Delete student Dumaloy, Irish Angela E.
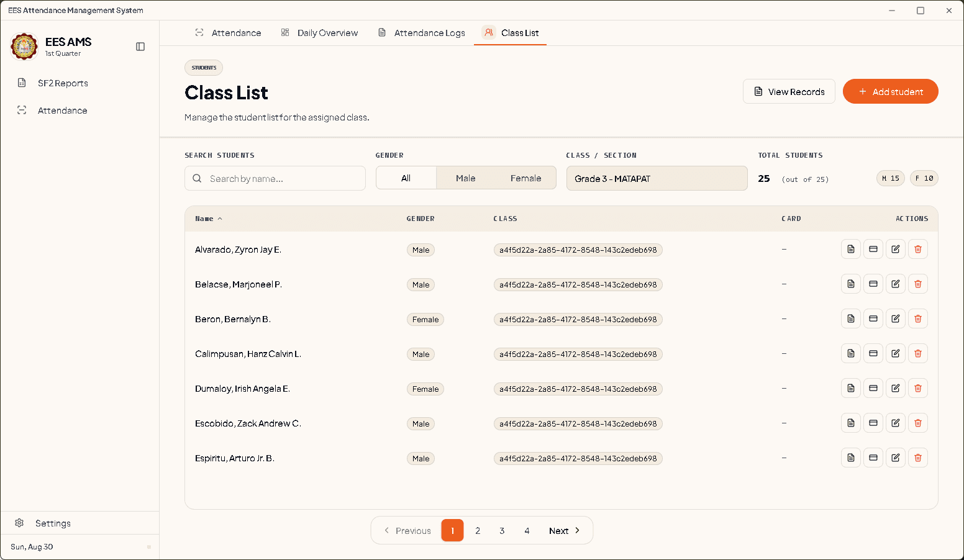The height and width of the screenshot is (560, 964). tap(918, 388)
